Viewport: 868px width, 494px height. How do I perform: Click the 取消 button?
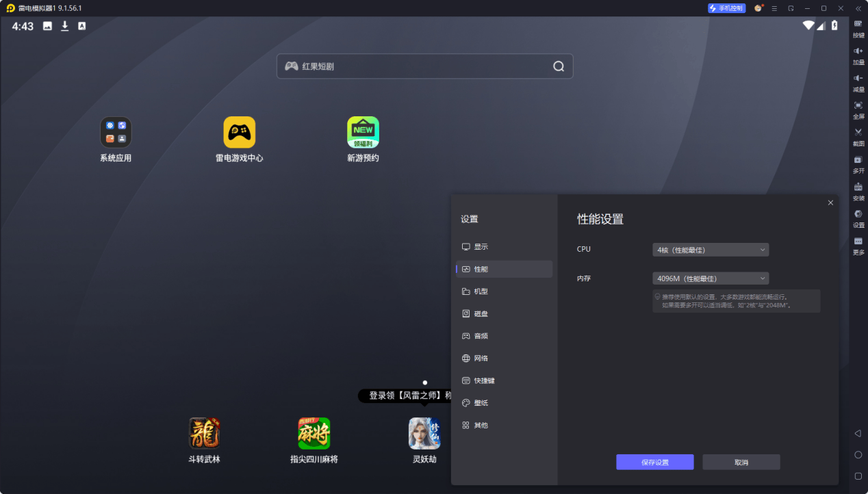point(741,462)
